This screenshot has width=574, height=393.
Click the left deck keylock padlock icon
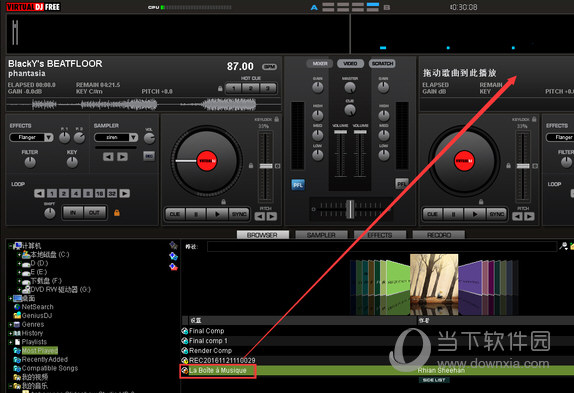tap(277, 119)
